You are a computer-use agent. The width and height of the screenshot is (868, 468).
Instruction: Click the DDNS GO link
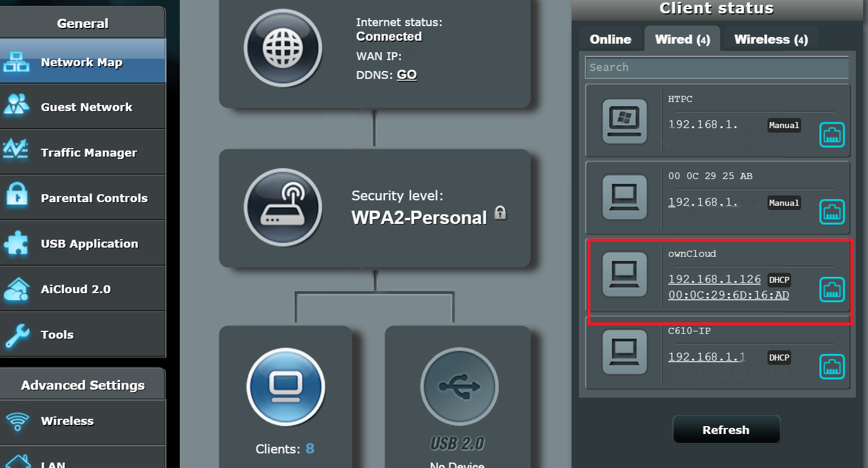click(406, 75)
